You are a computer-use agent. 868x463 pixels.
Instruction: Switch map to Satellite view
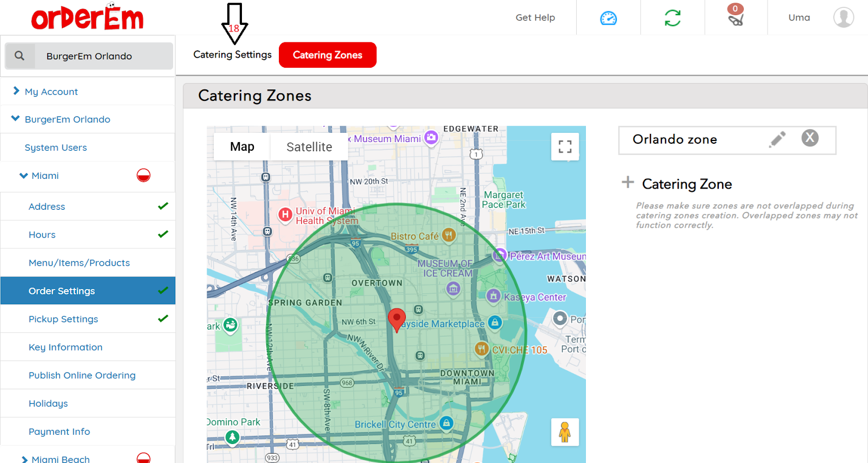click(309, 147)
